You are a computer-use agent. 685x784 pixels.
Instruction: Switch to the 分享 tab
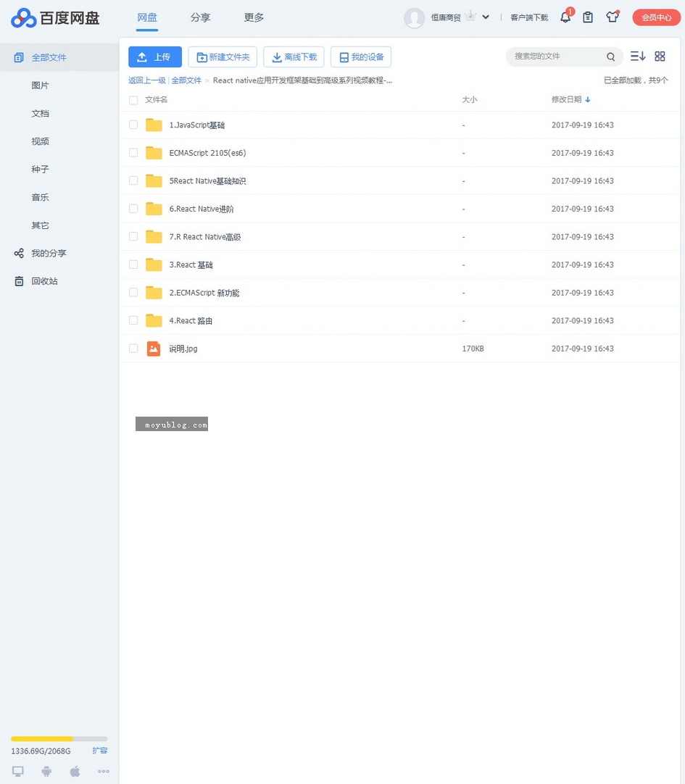coord(201,17)
